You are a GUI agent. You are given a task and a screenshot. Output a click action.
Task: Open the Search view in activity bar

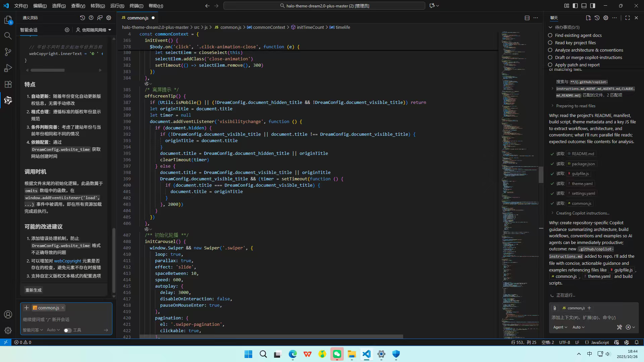[8, 36]
